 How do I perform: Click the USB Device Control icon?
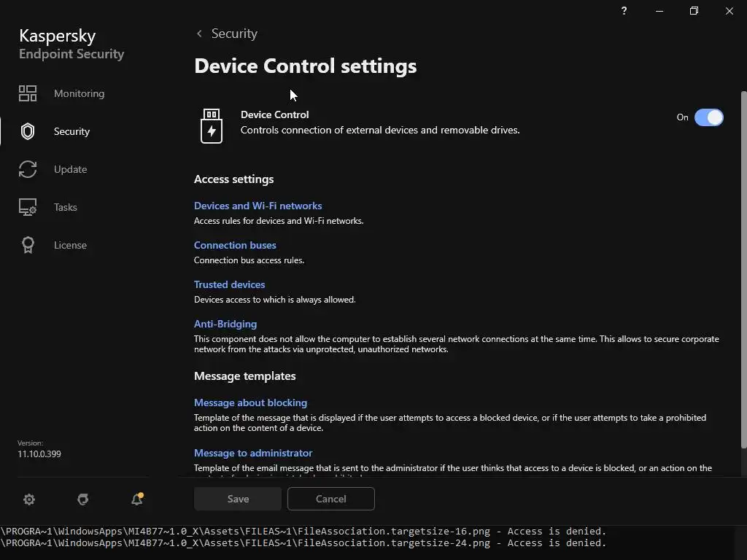click(x=212, y=125)
